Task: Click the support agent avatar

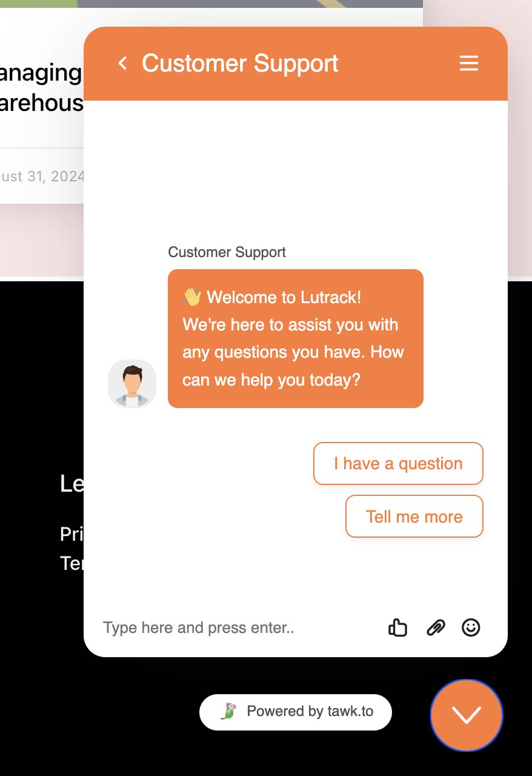Action: [132, 384]
